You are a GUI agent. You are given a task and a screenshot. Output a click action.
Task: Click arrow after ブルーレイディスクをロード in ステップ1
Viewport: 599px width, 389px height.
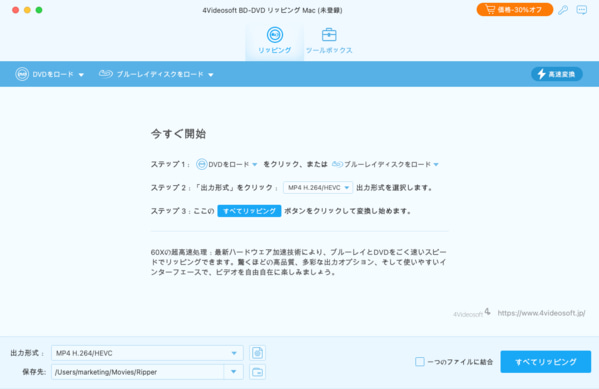(x=436, y=165)
